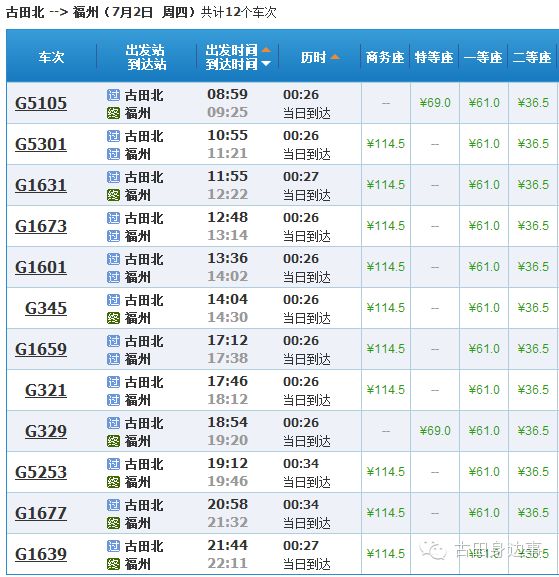Open train G329 link
559x577 pixels.
coord(46,431)
